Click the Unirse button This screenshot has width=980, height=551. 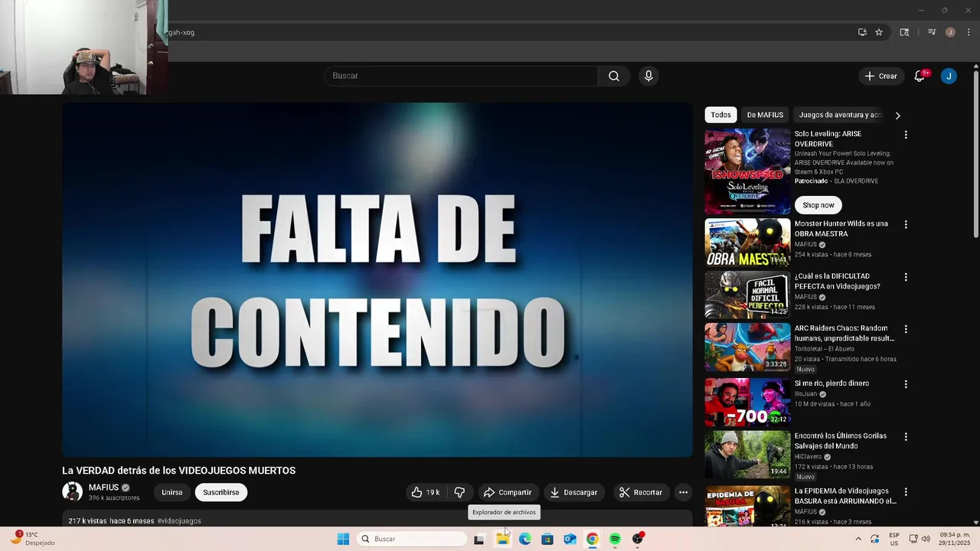click(x=171, y=492)
